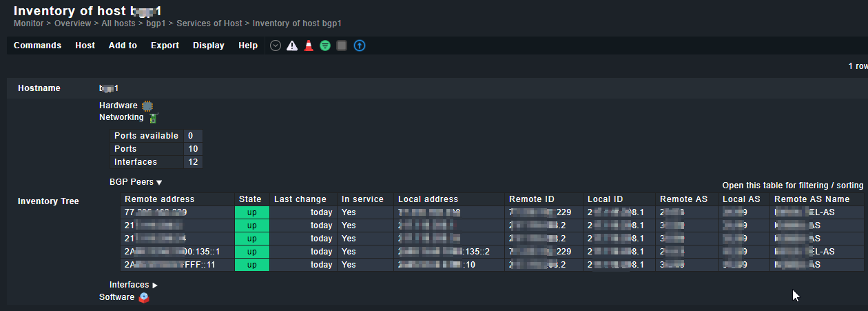Expand the Software tree node
868x311 pixels.
point(117,297)
